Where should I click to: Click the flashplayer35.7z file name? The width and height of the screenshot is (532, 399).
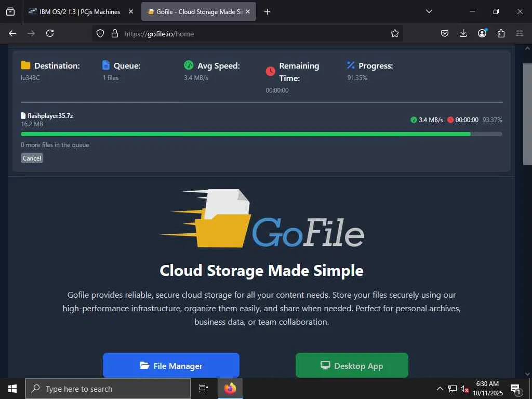coord(50,116)
